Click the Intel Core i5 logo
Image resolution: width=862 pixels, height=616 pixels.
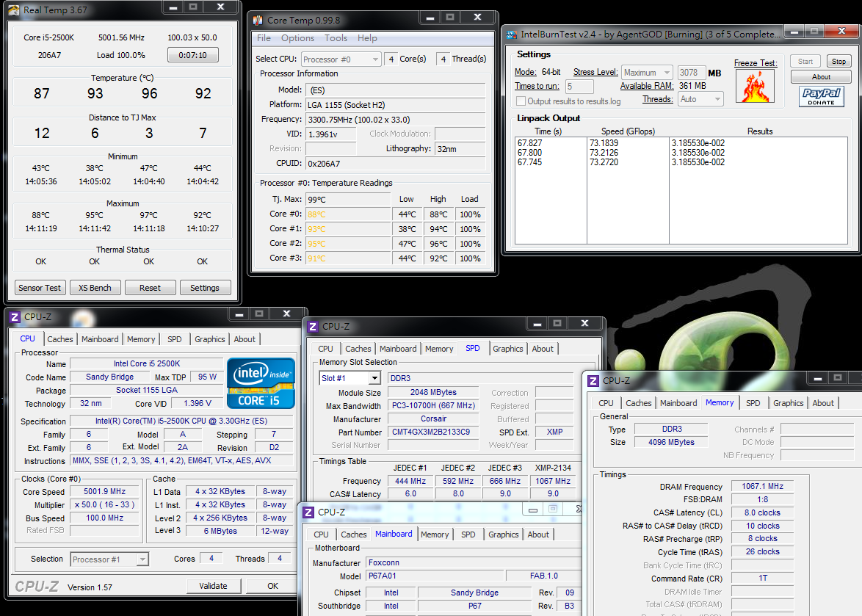(261, 382)
